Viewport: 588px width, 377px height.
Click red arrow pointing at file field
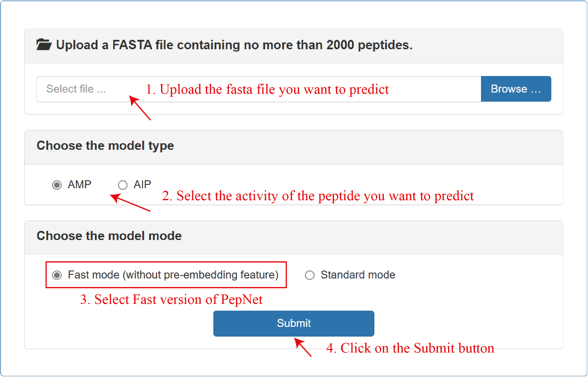pos(140,108)
